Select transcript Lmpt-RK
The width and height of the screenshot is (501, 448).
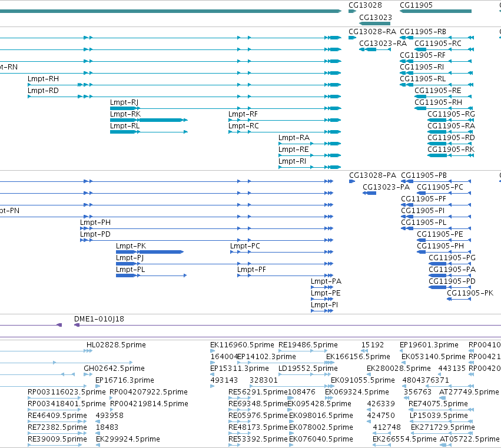tap(125, 114)
